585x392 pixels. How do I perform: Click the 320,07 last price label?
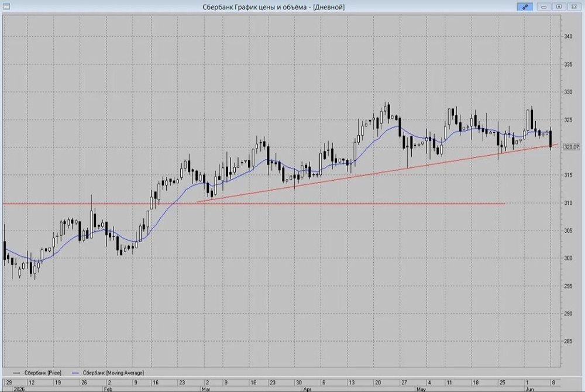click(x=571, y=147)
